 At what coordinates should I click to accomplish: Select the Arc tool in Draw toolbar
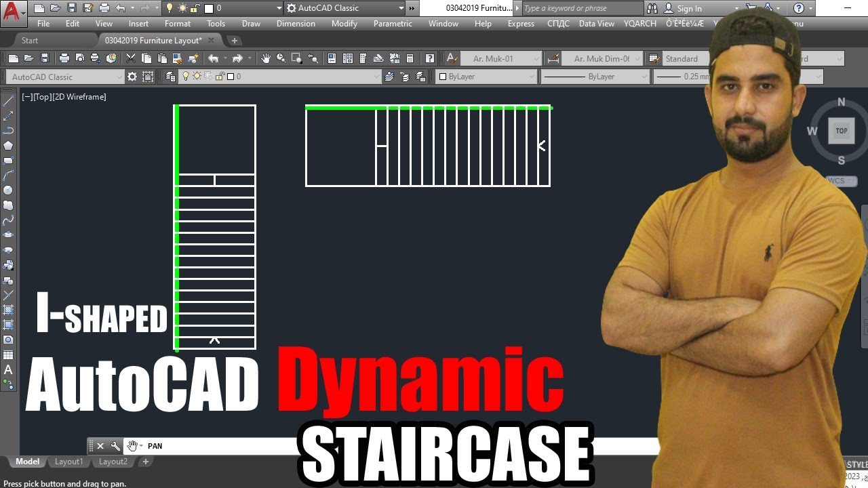click(8, 176)
